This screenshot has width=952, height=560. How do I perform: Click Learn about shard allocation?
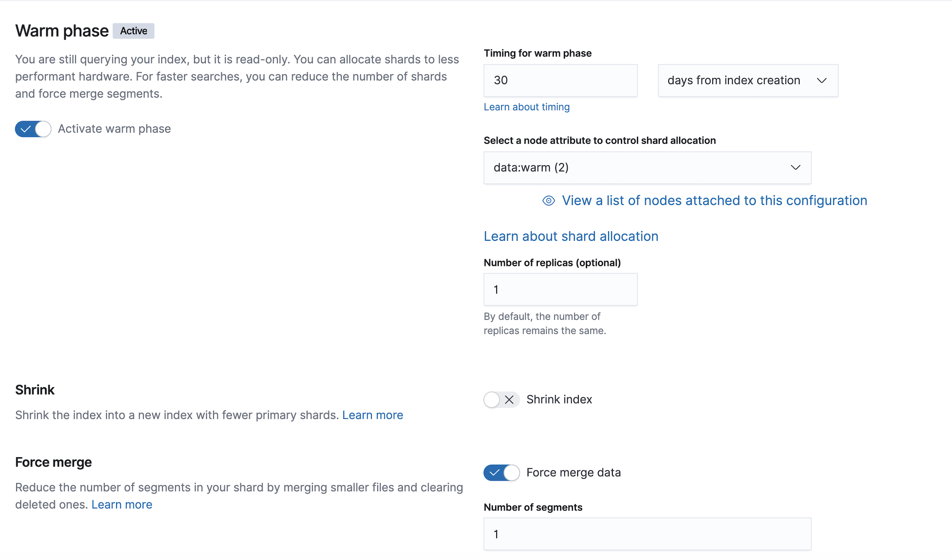pyautogui.click(x=571, y=236)
